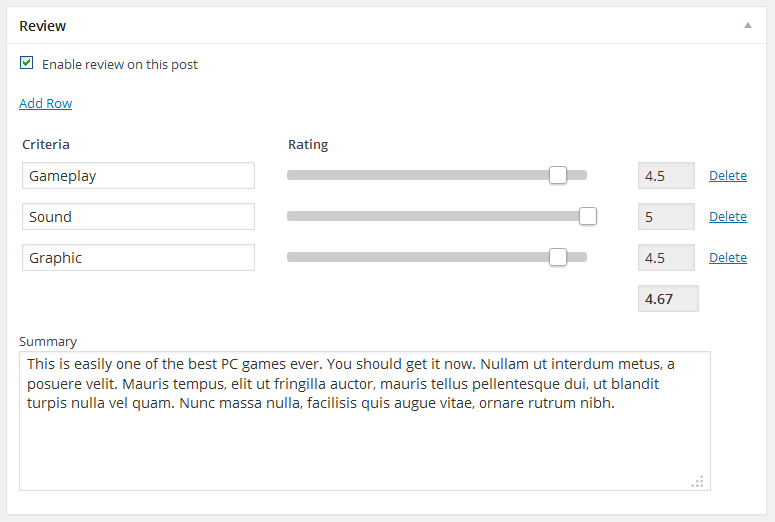The image size is (775, 522).
Task: Click the Add Row link
Action: [45, 103]
